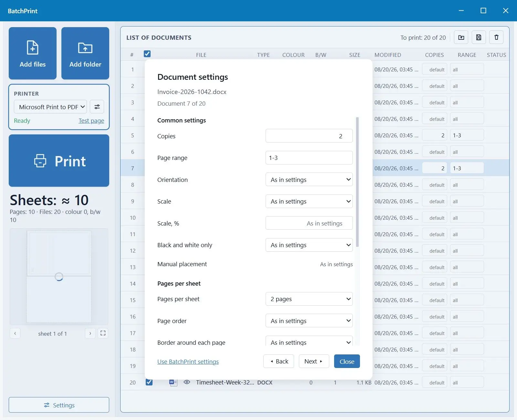517x420 pixels.
Task: Sort by the MODIFIED column header
Action: (x=388, y=55)
